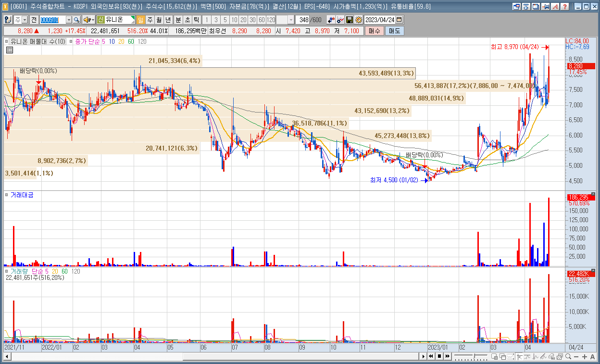Select the 30 interval button

[252, 20]
